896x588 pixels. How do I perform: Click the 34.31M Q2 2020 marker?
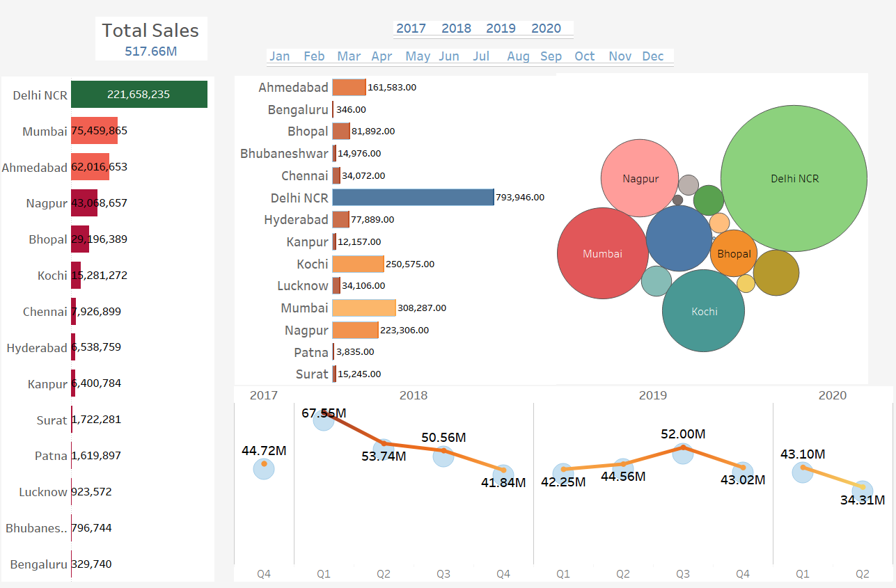pos(863,491)
